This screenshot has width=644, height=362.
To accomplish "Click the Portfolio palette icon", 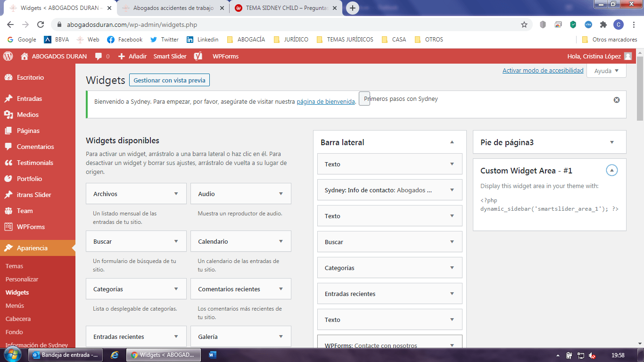I will (x=8, y=179).
